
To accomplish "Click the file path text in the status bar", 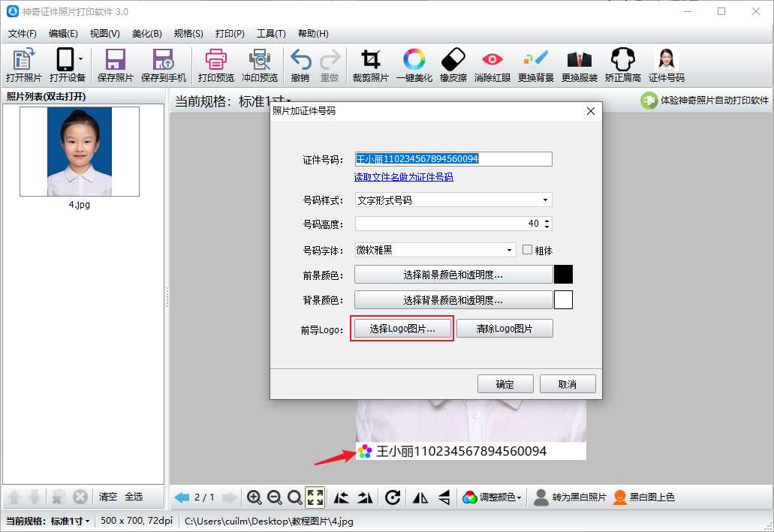I will pos(269,521).
